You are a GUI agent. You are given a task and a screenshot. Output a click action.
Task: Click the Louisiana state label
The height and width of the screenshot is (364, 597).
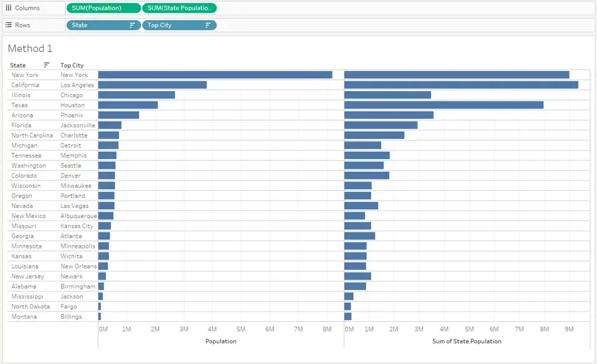[24, 266]
